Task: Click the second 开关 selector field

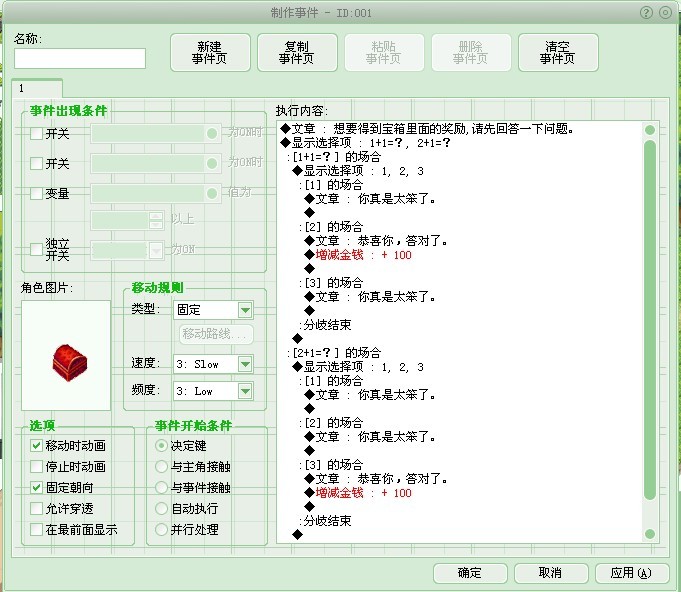Action: (155, 163)
